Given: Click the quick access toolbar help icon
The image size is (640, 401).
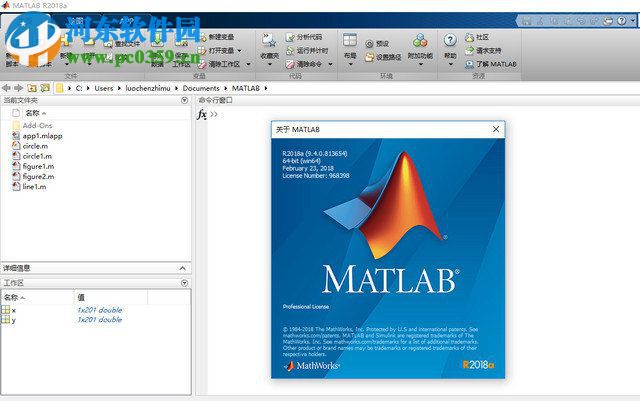Looking at the screenshot, I should click(622, 20).
